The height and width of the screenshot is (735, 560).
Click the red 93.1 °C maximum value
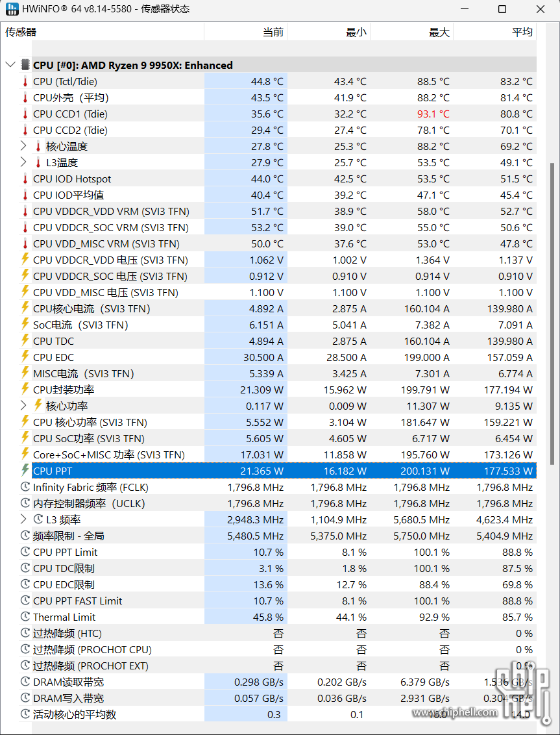(433, 114)
